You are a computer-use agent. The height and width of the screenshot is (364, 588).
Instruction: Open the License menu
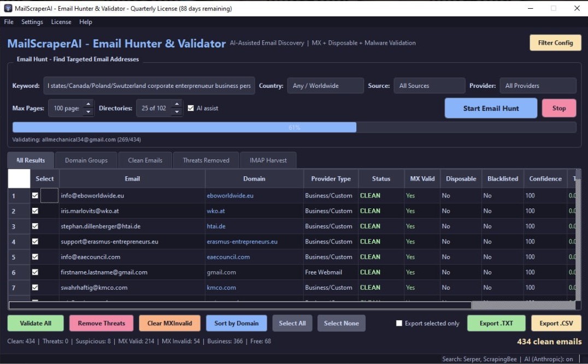(x=61, y=22)
